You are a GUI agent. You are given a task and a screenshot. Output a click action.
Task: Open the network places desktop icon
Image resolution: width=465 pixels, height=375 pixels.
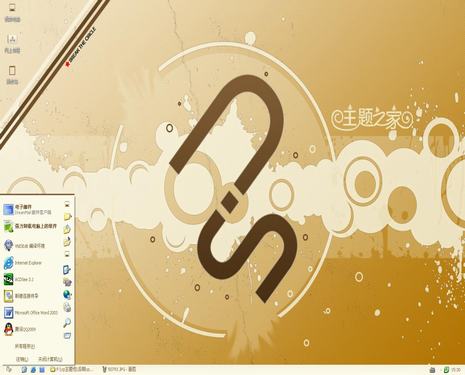click(x=12, y=44)
